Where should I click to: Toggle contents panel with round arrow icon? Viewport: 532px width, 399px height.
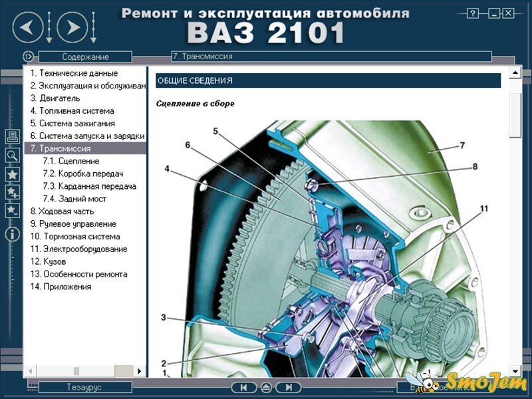coord(28,57)
